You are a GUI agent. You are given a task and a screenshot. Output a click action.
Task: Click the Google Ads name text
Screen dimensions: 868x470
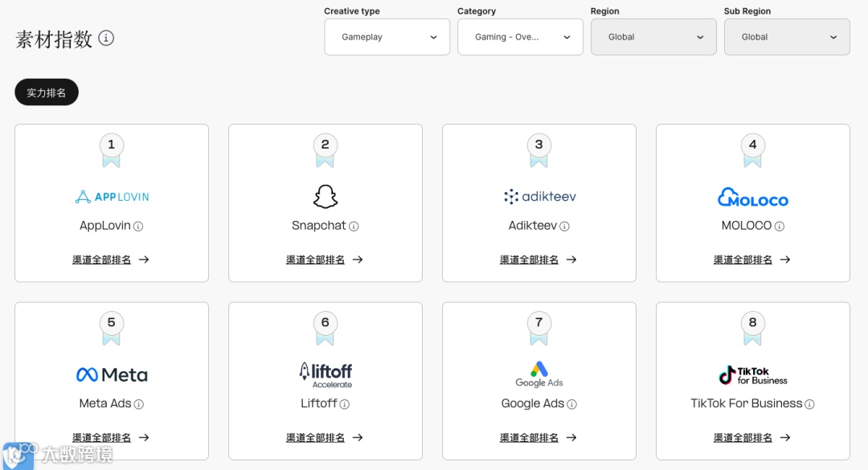[533, 403]
